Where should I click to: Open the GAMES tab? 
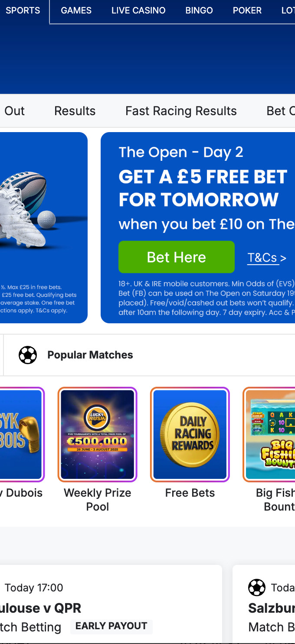(76, 10)
